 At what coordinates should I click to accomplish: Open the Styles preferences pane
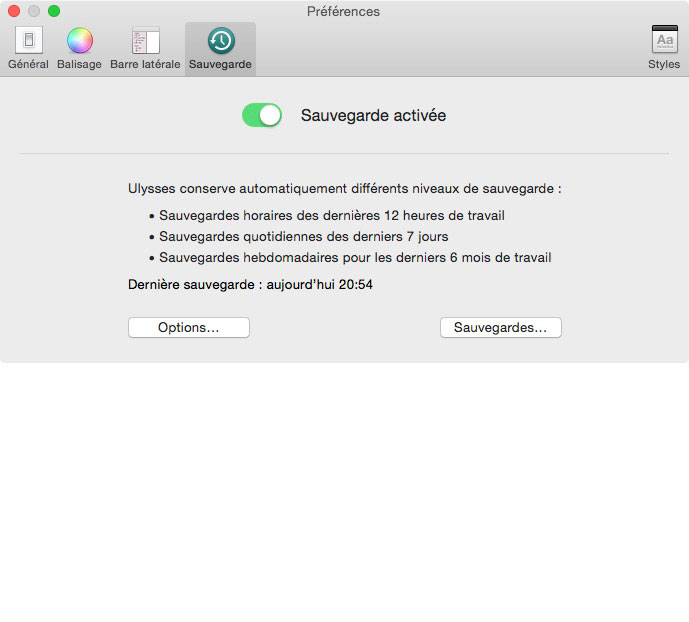click(x=664, y=48)
